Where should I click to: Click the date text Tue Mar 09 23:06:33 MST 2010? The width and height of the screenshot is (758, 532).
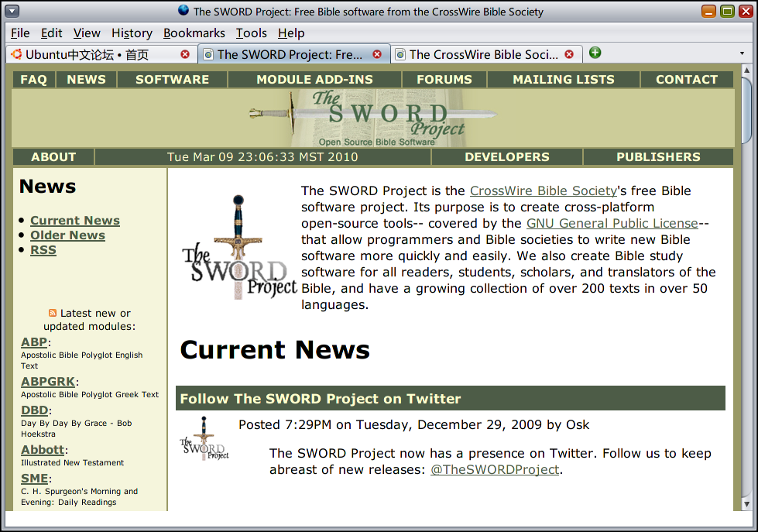262,157
